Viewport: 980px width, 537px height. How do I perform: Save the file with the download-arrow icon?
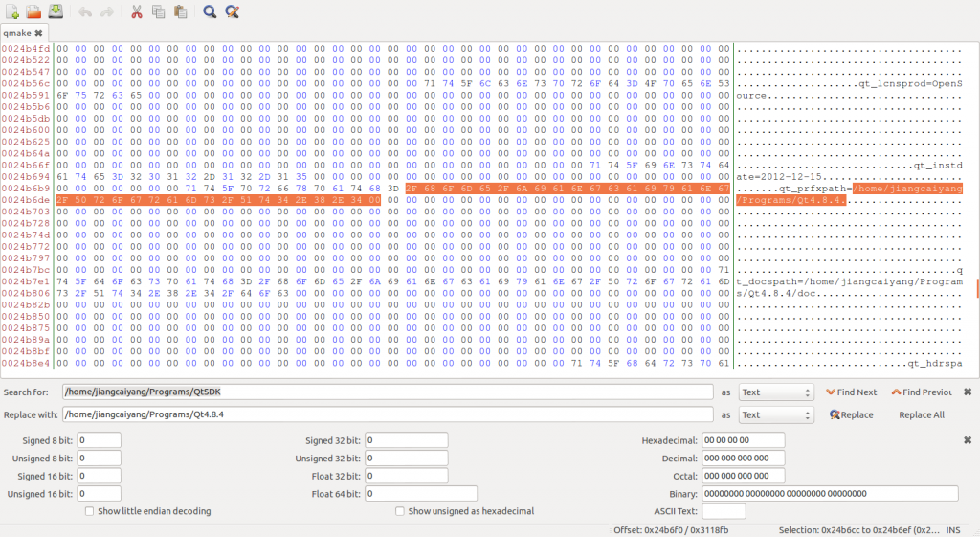56,11
